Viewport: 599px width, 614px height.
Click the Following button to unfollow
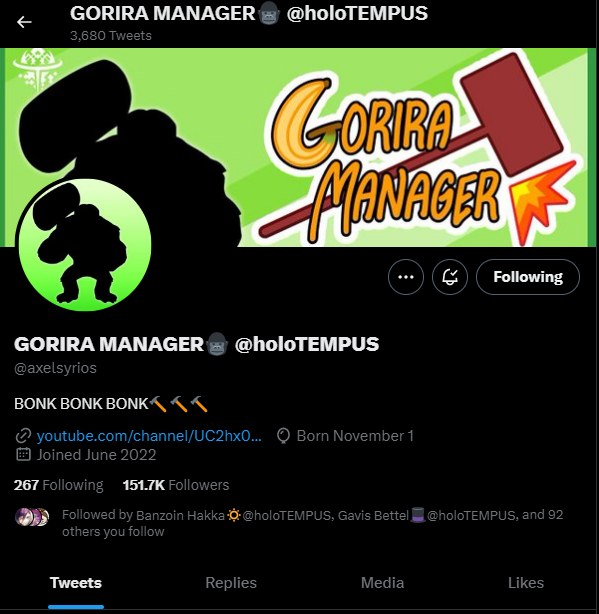point(528,277)
